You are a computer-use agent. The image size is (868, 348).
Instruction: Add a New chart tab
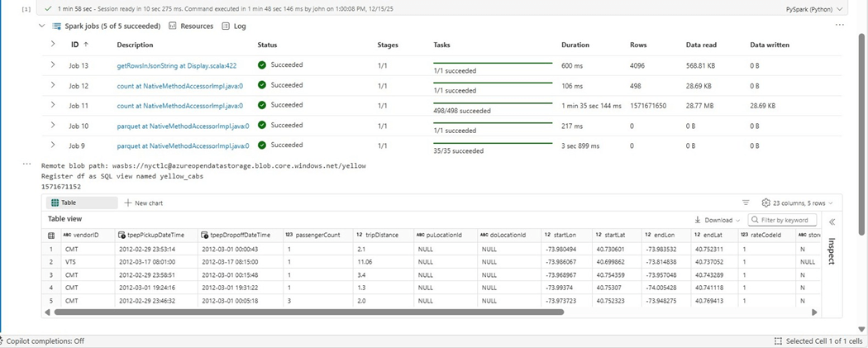tap(143, 203)
